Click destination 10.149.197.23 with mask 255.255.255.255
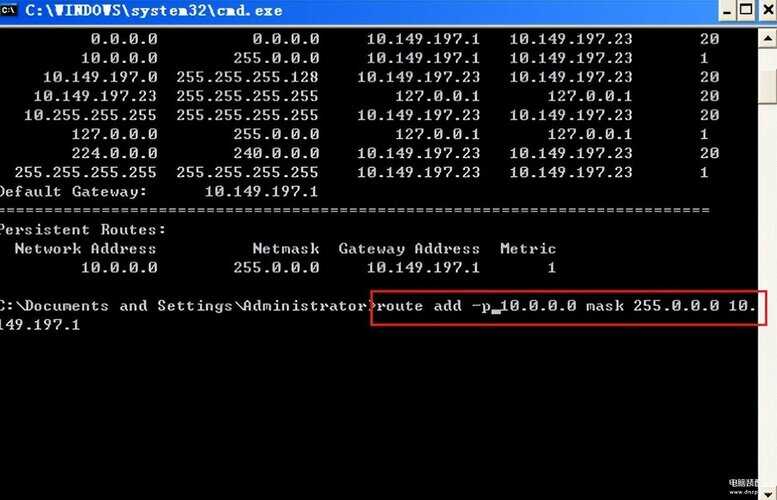The image size is (777, 500). point(95,96)
